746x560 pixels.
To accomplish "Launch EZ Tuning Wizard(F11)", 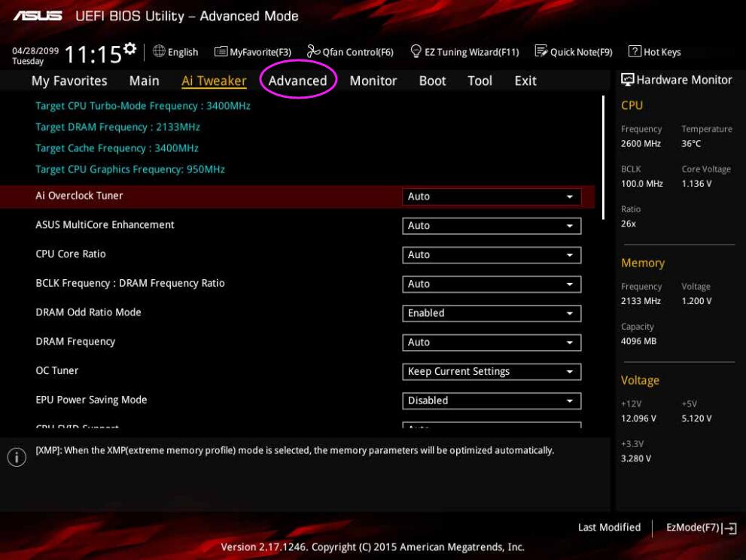I will 464,51.
